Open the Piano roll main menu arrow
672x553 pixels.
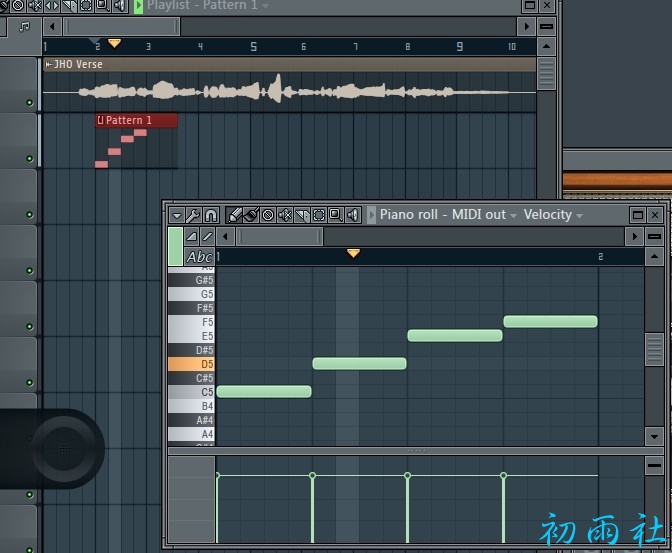tap(177, 215)
